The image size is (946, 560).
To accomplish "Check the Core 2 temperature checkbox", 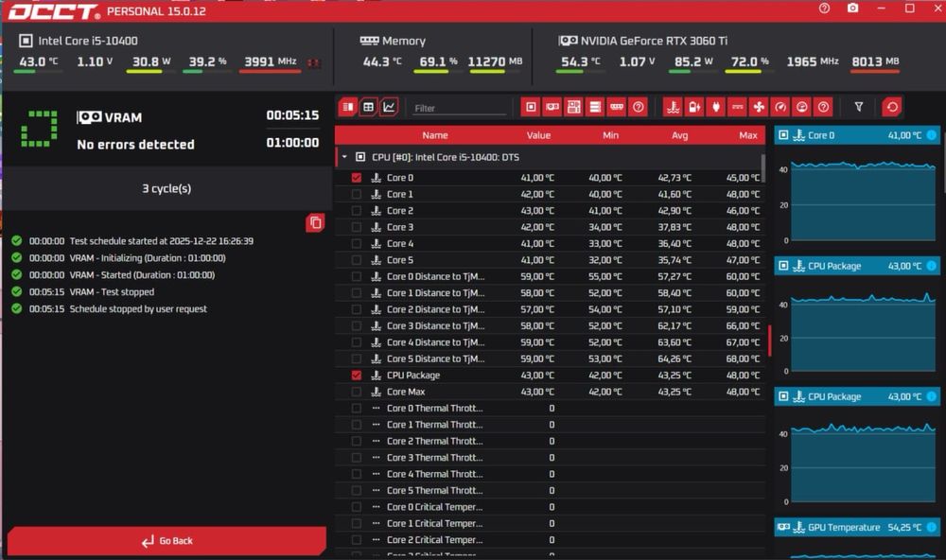I will [x=357, y=211].
